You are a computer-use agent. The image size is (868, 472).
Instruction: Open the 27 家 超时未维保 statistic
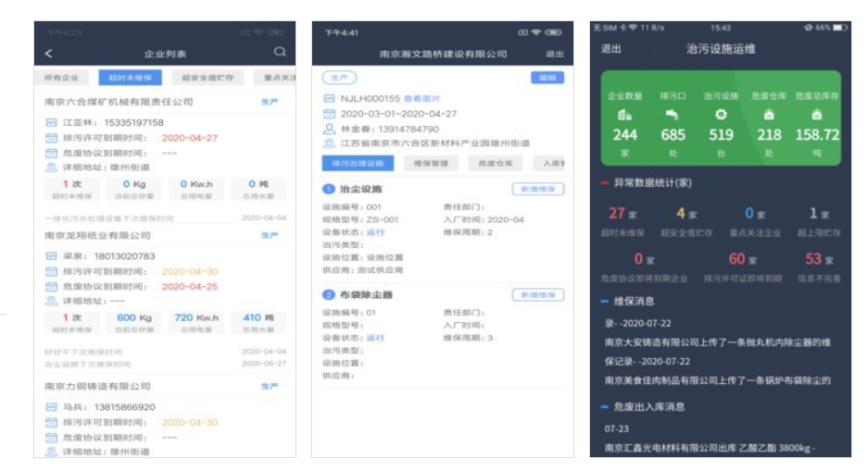[x=623, y=221]
